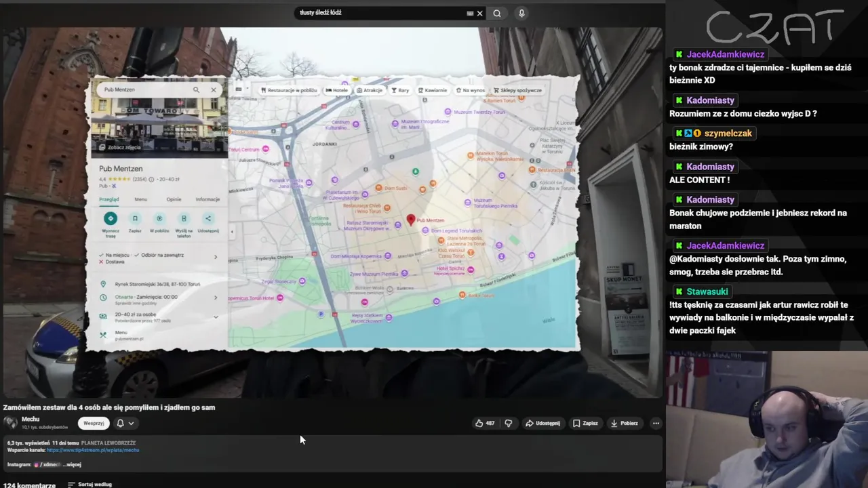This screenshot has width=868, height=488.
Task: Click chat message 'ALE CONTENT !'
Action: 699,180
